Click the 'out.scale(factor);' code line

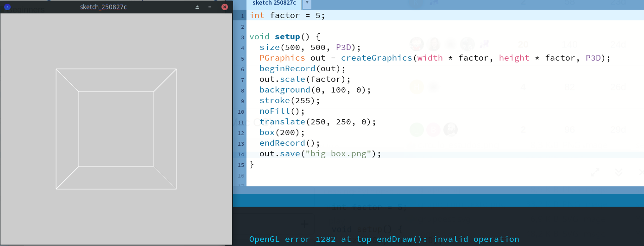pos(305,79)
